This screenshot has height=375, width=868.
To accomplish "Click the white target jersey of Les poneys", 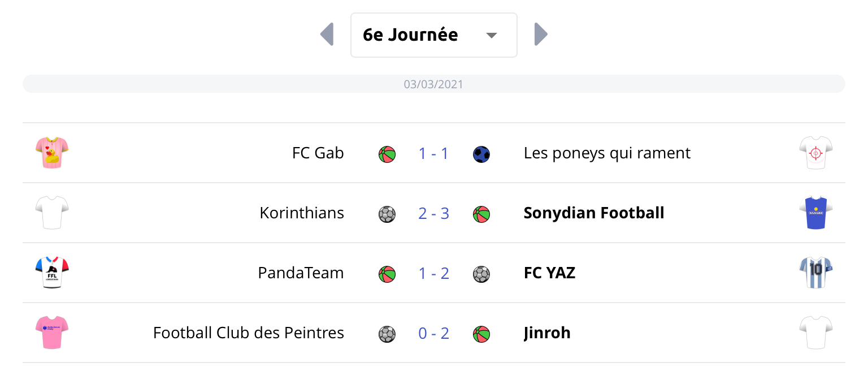I will 816,153.
